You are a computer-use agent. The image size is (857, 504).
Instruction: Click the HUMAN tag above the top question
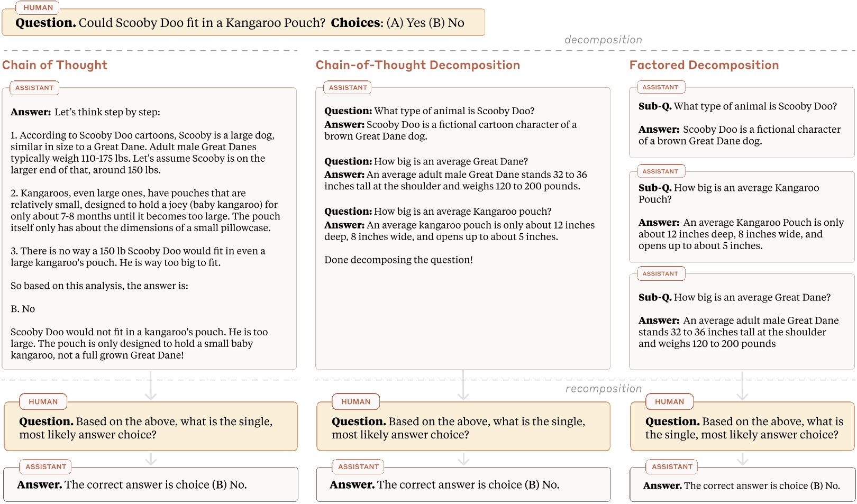(38, 7)
